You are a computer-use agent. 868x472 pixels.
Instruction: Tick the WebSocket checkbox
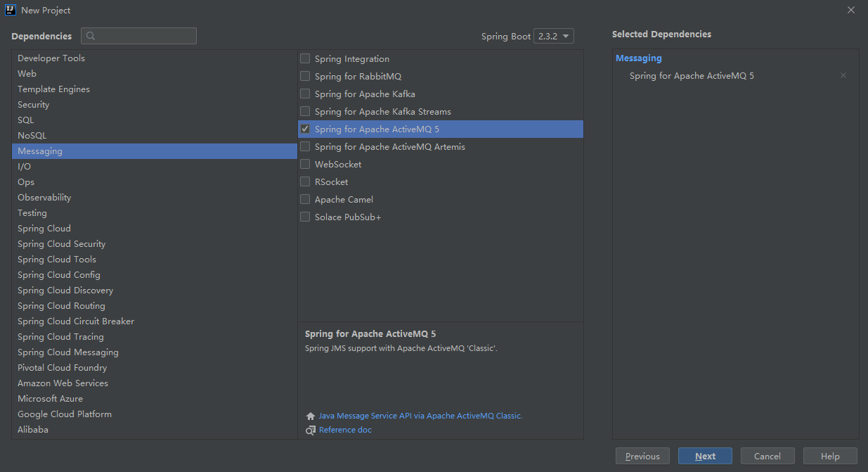305,164
